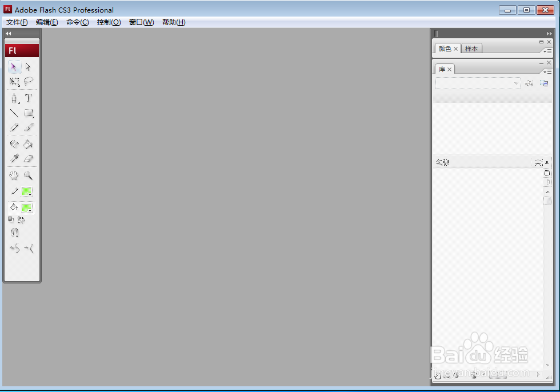Screen dimensions: 560x392
Task: Nudge library list down with scroll arrow
Action: (x=547, y=365)
